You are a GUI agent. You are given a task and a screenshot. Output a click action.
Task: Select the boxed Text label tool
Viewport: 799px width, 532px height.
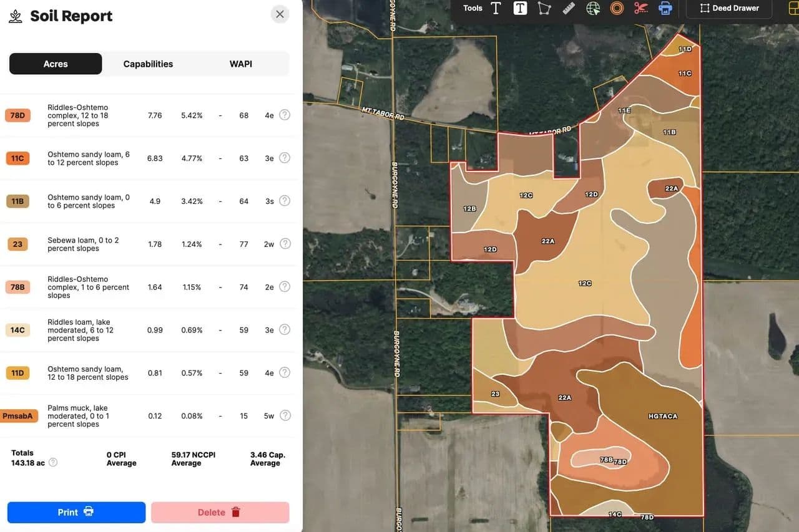click(520, 8)
